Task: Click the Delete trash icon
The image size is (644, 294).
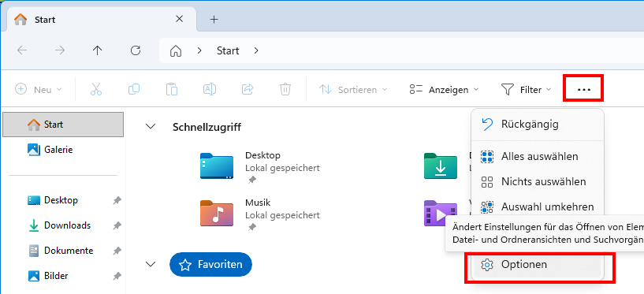Action: tap(285, 89)
